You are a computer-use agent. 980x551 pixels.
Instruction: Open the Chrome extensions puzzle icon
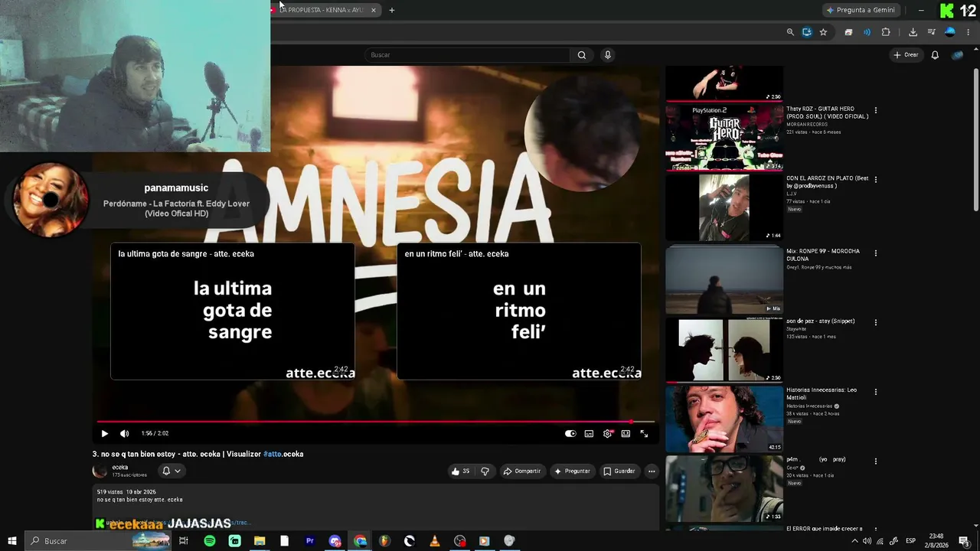[x=886, y=32]
